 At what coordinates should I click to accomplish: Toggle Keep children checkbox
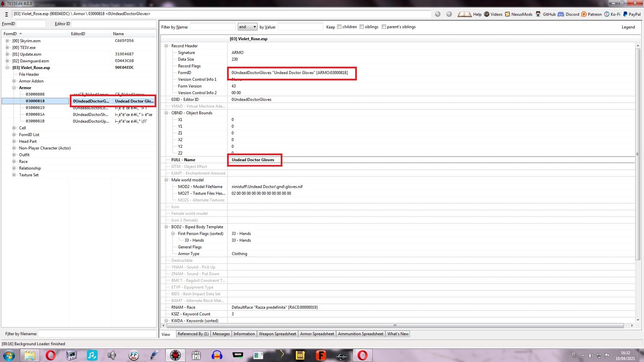coord(339,27)
